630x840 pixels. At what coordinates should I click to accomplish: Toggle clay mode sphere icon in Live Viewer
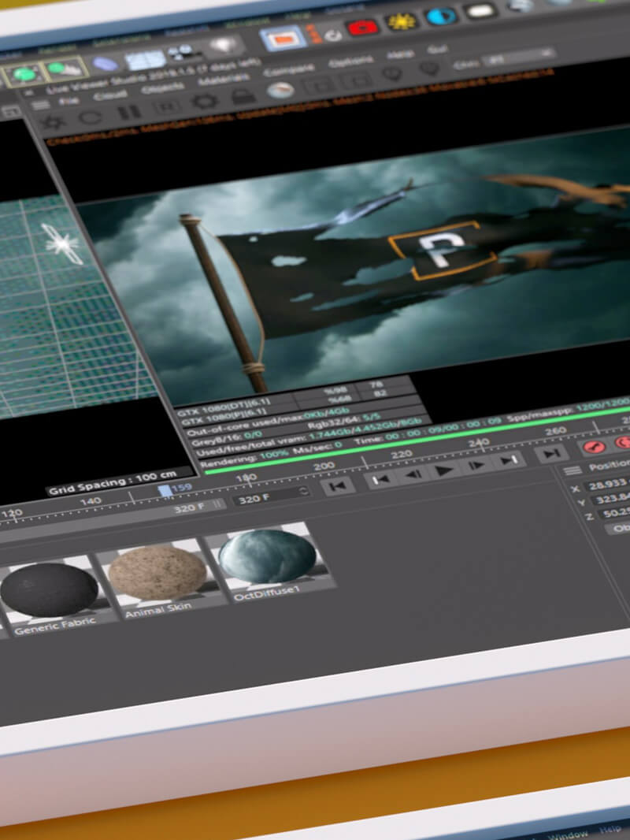(x=280, y=91)
